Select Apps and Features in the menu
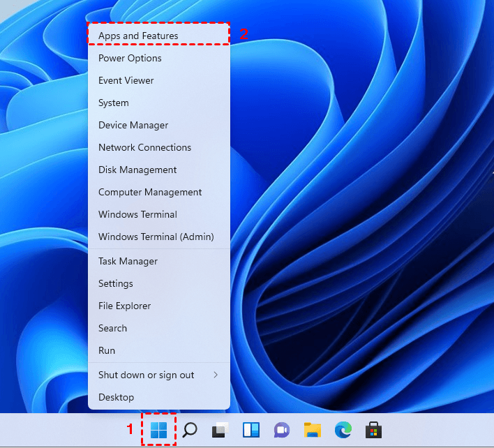This screenshot has width=494, height=448. pos(138,36)
